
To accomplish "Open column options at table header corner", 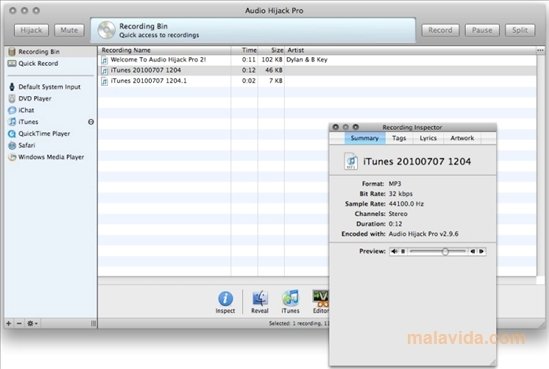I will click(x=540, y=50).
